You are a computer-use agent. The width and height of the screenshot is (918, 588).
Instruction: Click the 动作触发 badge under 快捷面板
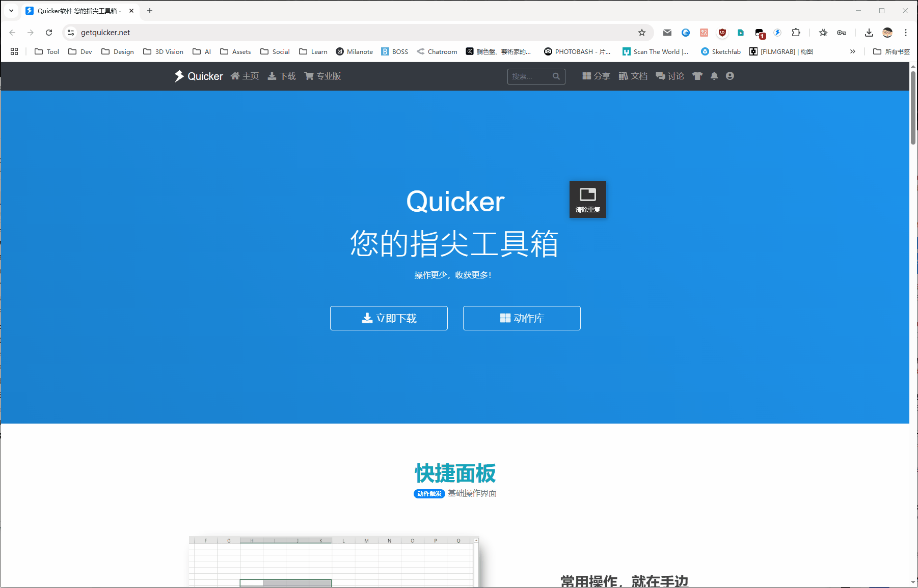point(429,494)
